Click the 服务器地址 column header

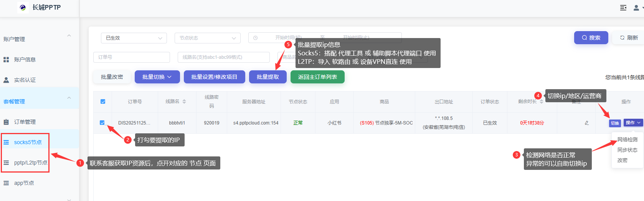[254, 102]
